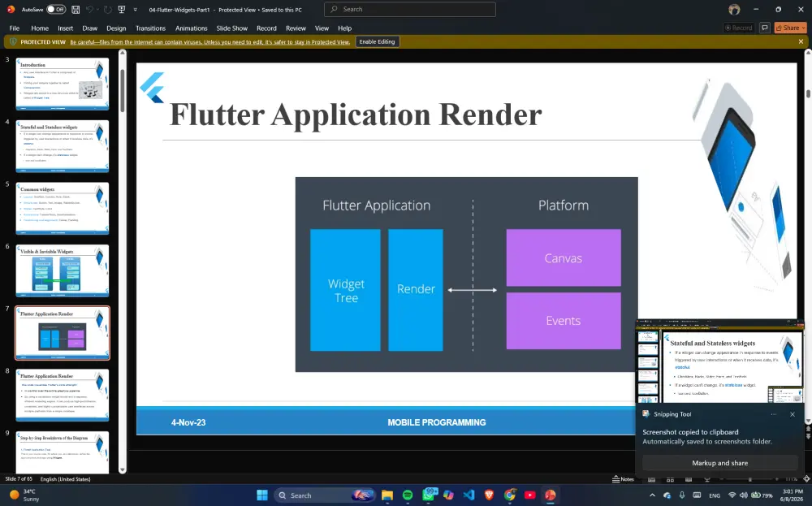Click the taskbar Search box
Viewport: 812px width, 506px height.
pos(326,495)
